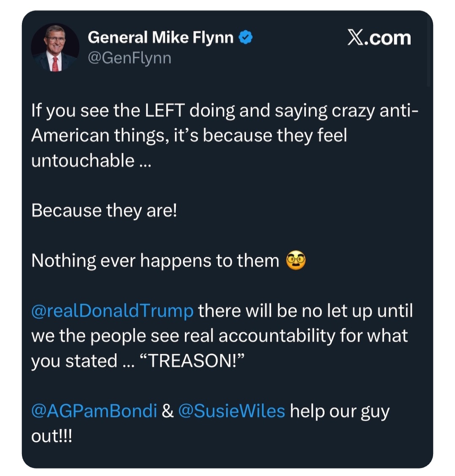Click the nerd-face glasses emoji
Screen dimensions: 455x476
296,261
